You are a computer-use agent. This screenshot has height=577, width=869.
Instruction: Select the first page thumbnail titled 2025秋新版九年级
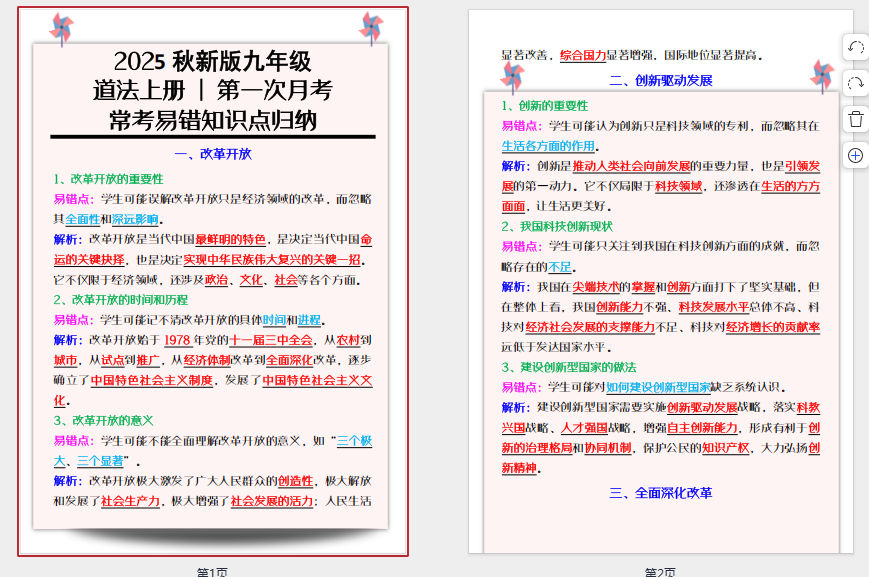pyautogui.click(x=212, y=280)
